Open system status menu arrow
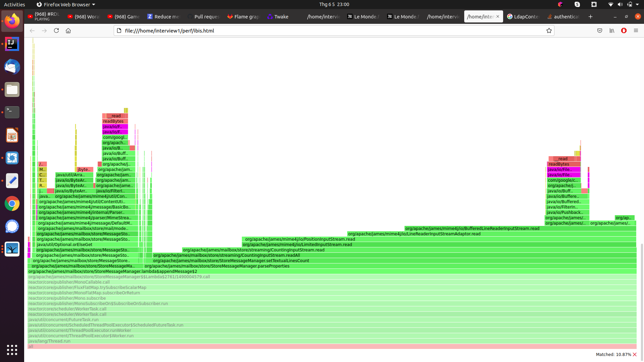 637,4
